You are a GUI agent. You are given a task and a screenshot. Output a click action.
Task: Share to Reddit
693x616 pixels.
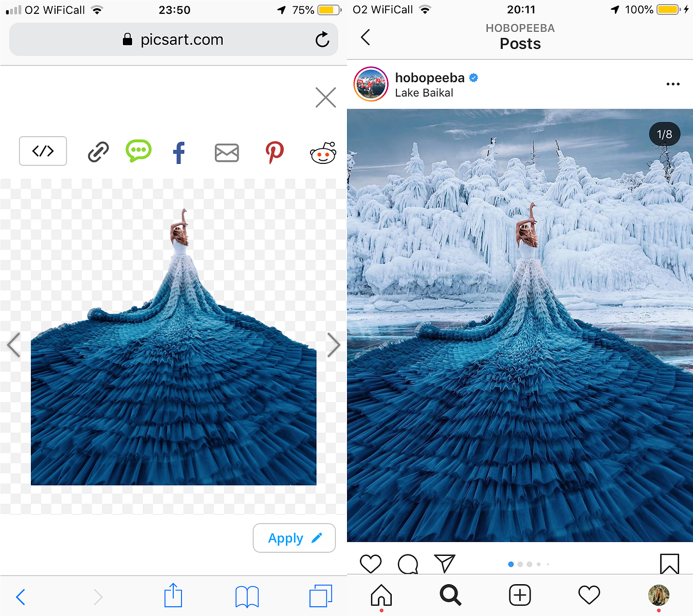click(x=323, y=153)
